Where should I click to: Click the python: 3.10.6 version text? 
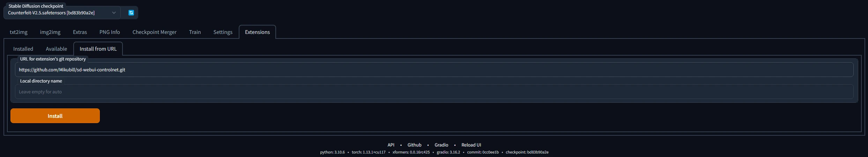332,152
